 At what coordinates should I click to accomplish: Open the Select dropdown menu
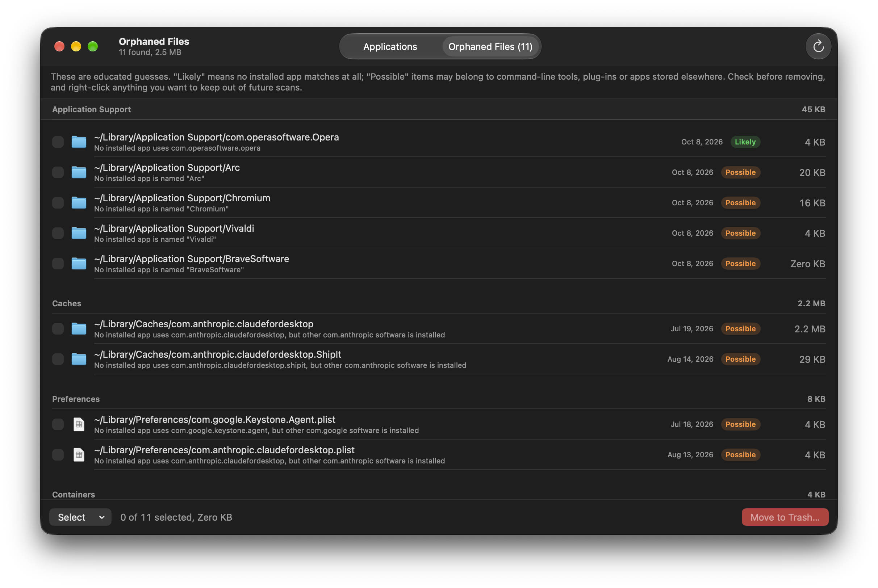point(80,517)
